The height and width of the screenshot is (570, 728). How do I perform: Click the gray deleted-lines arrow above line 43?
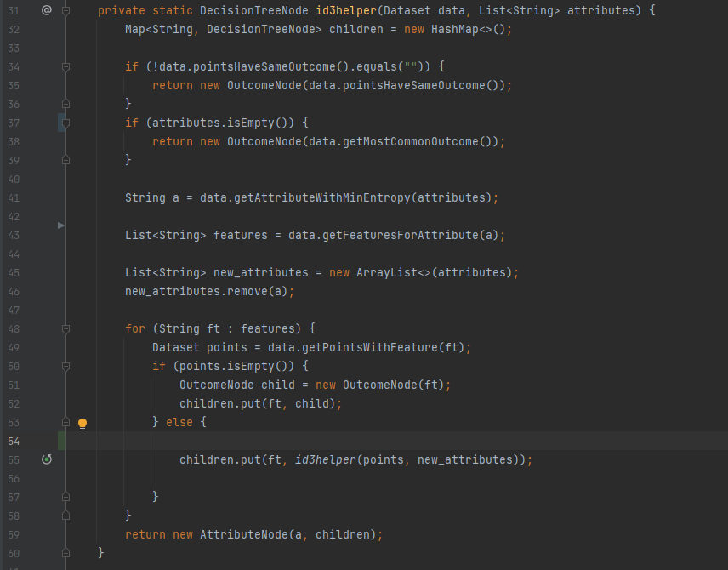click(61, 225)
